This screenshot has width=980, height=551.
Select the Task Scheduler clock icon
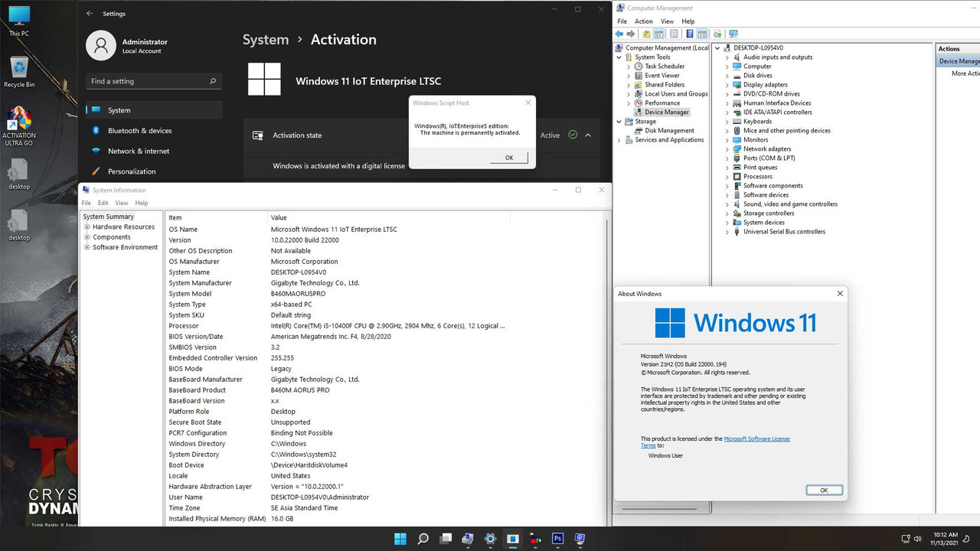pos(639,67)
